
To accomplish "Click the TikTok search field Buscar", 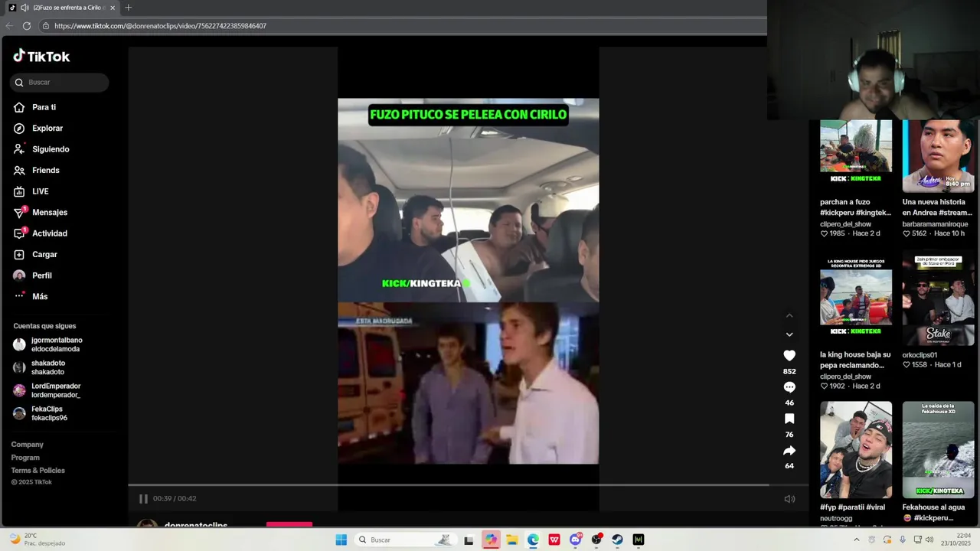I will click(x=60, y=82).
